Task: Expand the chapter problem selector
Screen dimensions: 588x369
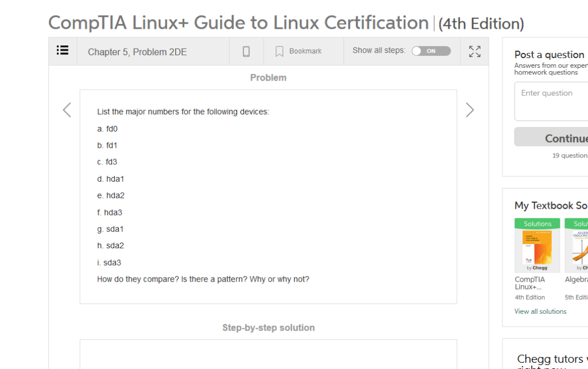Action: (x=137, y=51)
